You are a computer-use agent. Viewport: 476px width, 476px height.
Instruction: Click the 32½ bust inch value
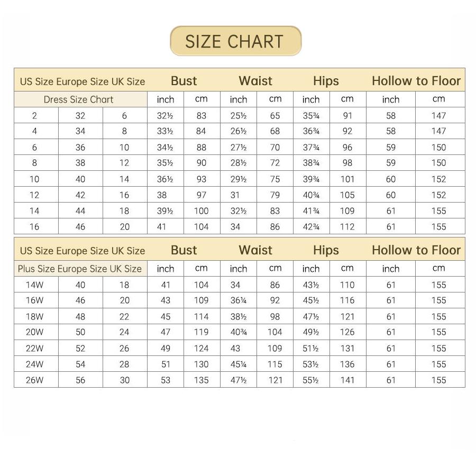tap(165, 116)
